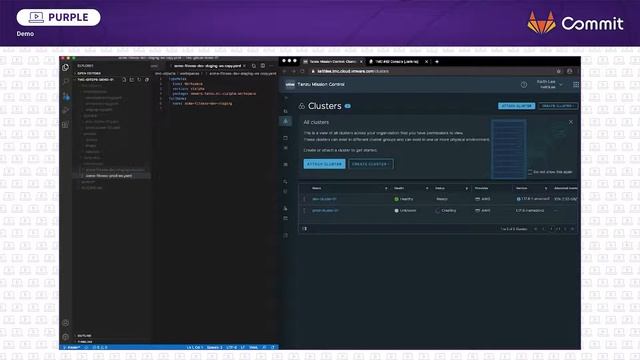The height and width of the screenshot is (360, 640).
Task: Expand TIMELINE section in Explorer
Action: [x=85, y=341]
